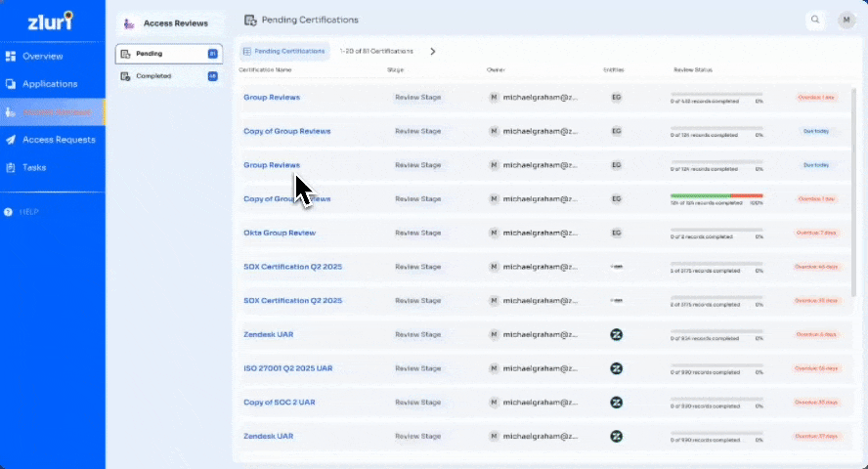Click the EG entity icon beside the 100% progress row
The image size is (868, 469).
(616, 199)
